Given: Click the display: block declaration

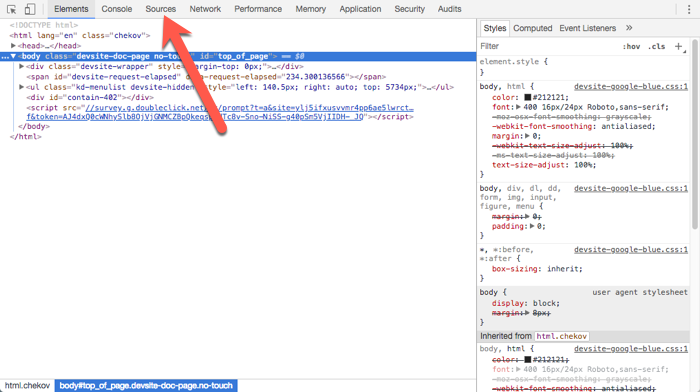Looking at the screenshot, I should pyautogui.click(x=525, y=303).
